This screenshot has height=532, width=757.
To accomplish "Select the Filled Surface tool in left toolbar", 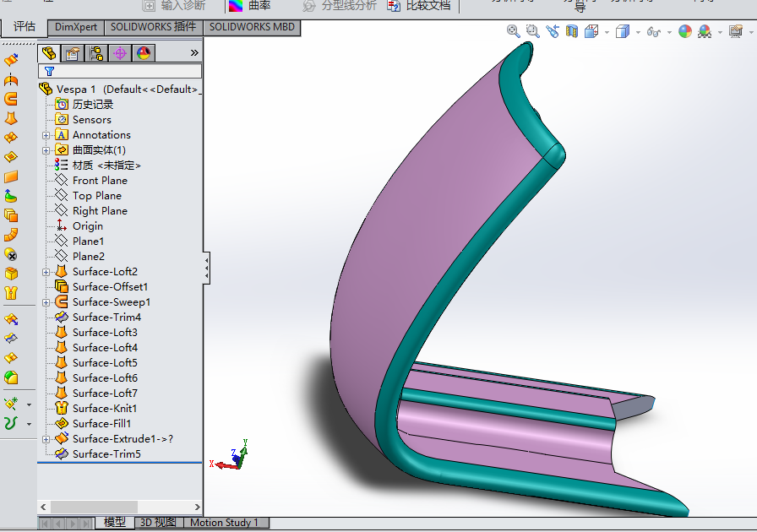I will [11, 157].
